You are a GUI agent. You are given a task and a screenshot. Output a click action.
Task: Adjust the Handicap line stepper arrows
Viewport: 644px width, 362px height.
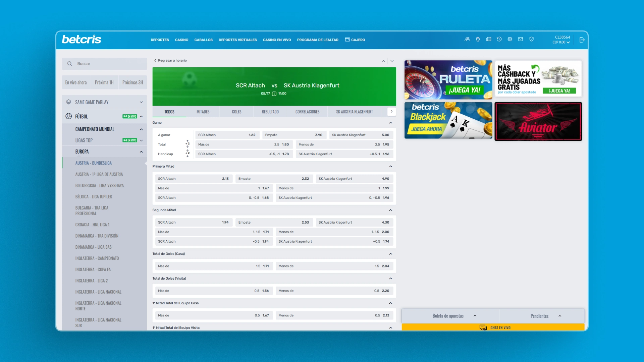click(x=187, y=154)
